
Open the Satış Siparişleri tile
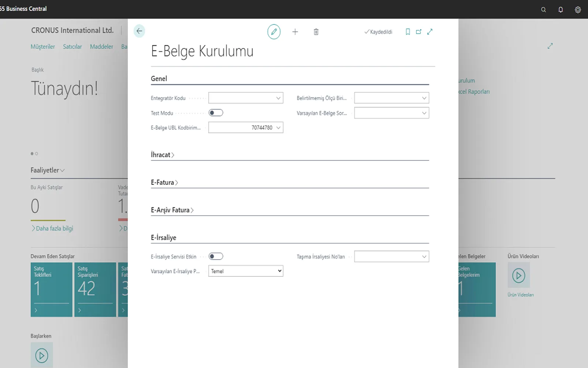pos(95,290)
